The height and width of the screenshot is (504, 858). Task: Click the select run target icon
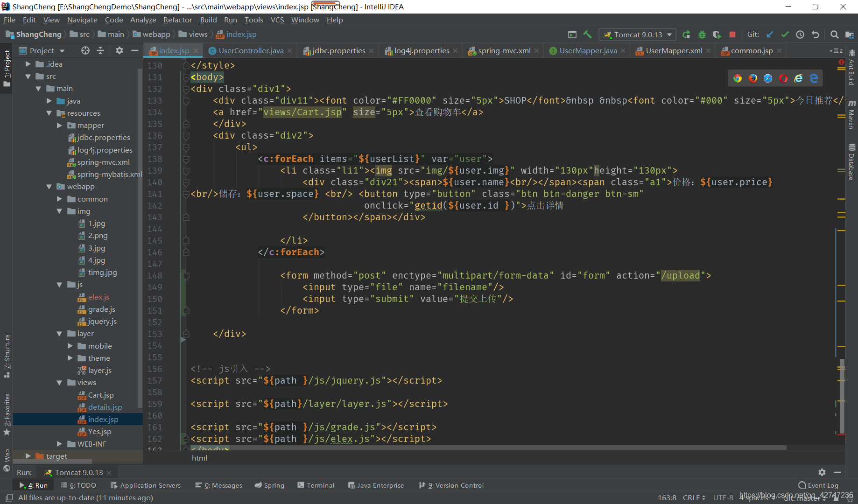click(x=572, y=35)
